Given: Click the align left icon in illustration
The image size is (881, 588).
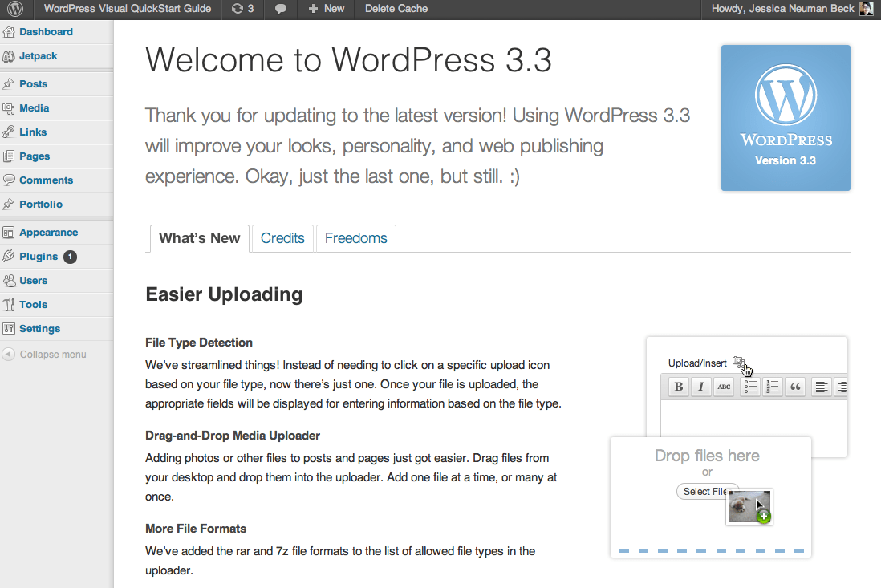Looking at the screenshot, I should click(822, 387).
